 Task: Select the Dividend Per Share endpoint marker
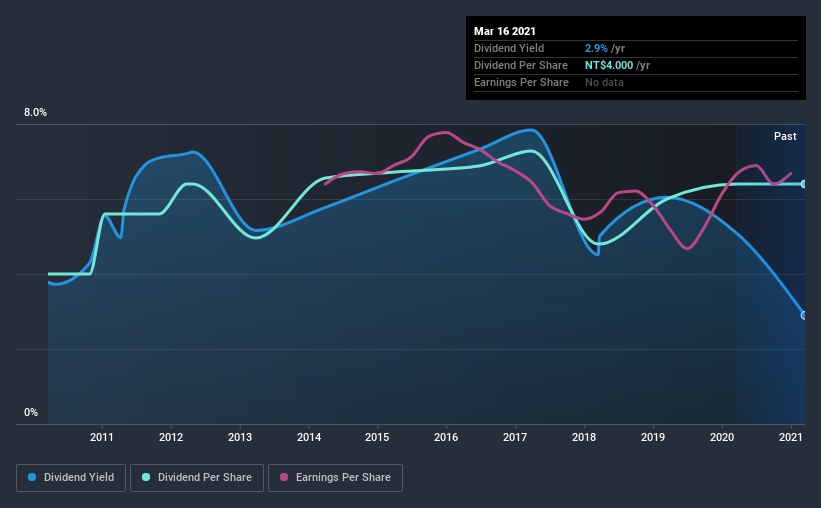[x=804, y=184]
